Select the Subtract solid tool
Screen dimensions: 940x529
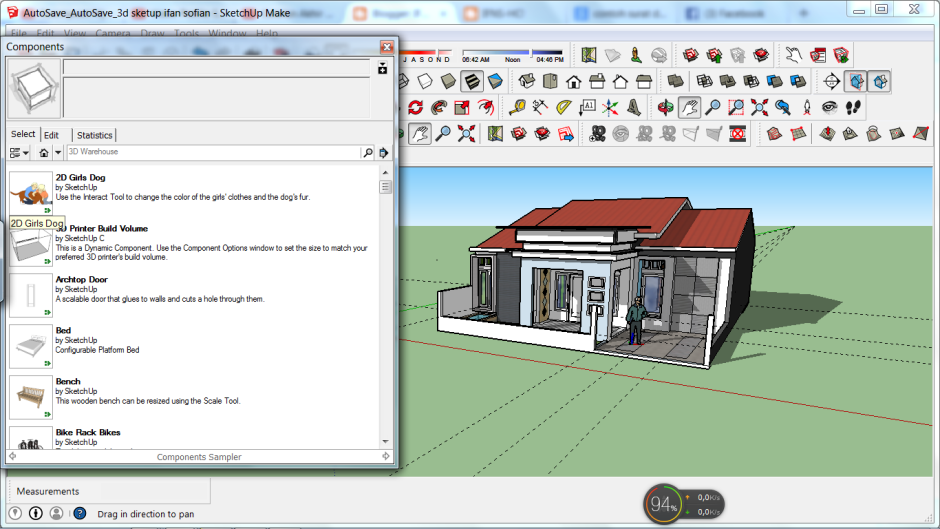(751, 81)
